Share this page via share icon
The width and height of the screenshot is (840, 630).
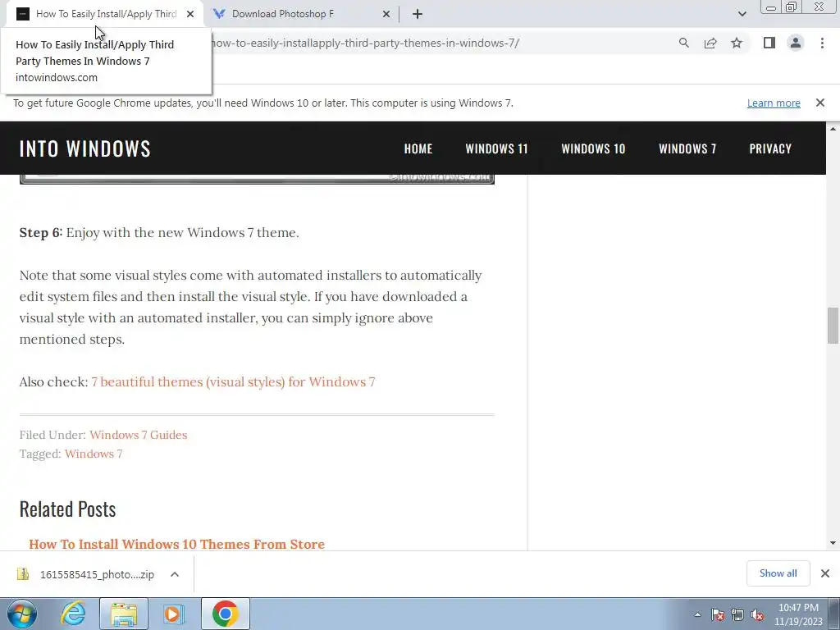(x=710, y=43)
